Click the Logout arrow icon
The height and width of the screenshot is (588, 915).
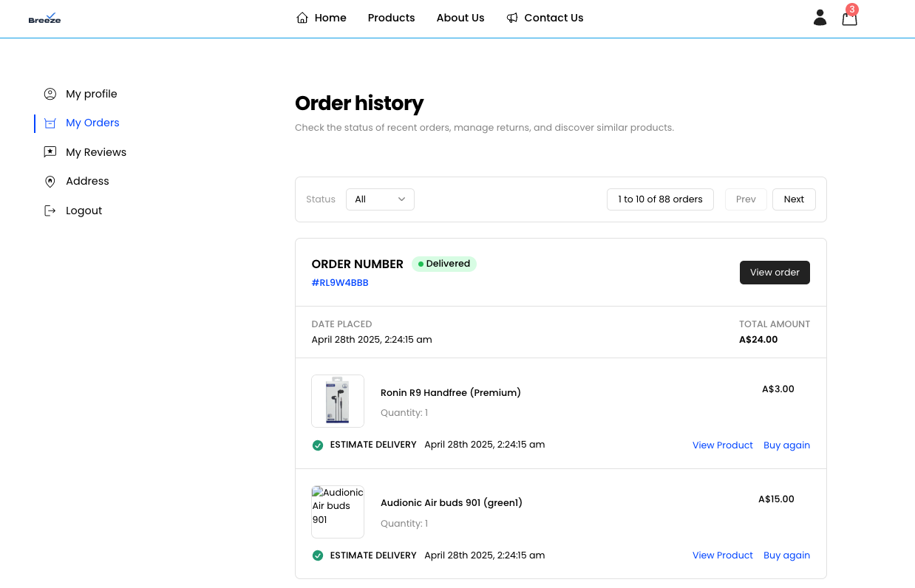pos(50,210)
